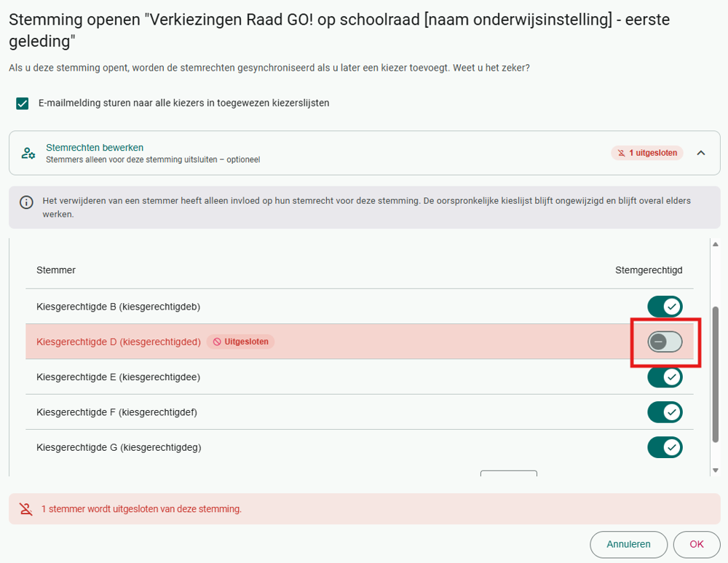
Task: Click the Annuleren button
Action: click(x=629, y=544)
